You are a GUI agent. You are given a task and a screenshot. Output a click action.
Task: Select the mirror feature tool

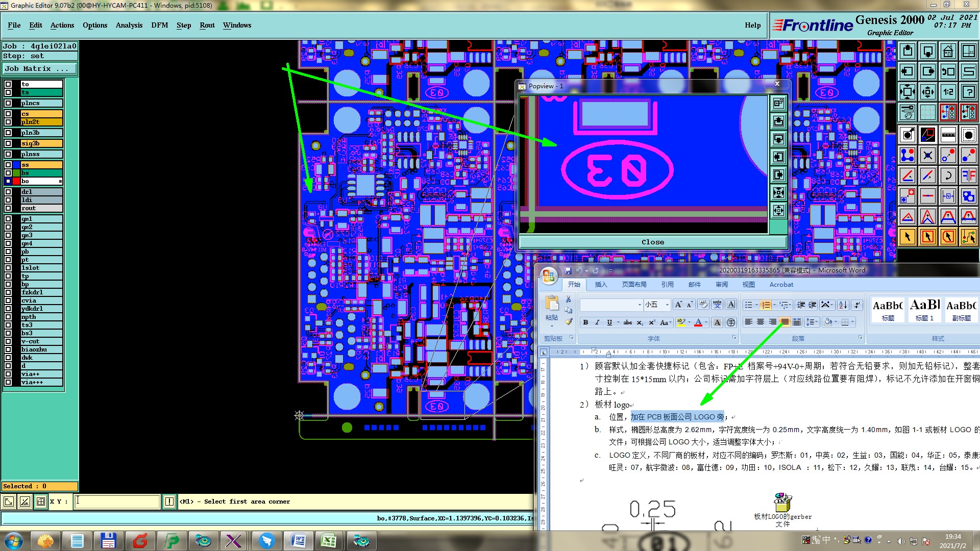[968, 176]
